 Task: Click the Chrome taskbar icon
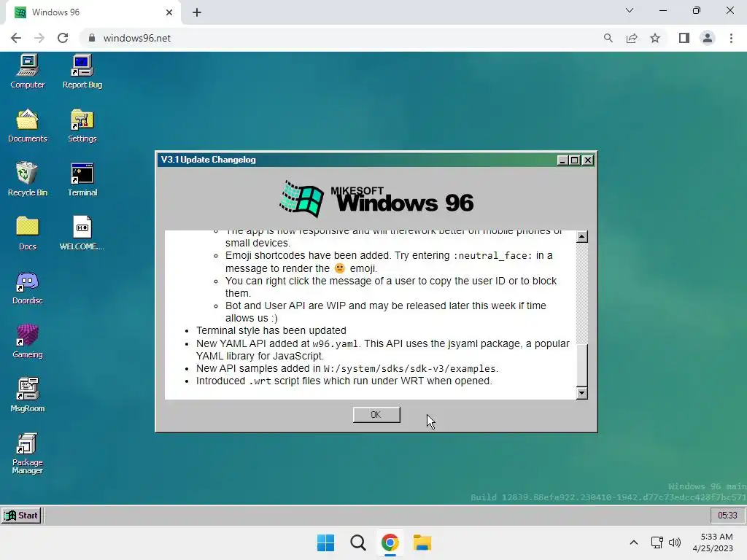[x=390, y=542]
